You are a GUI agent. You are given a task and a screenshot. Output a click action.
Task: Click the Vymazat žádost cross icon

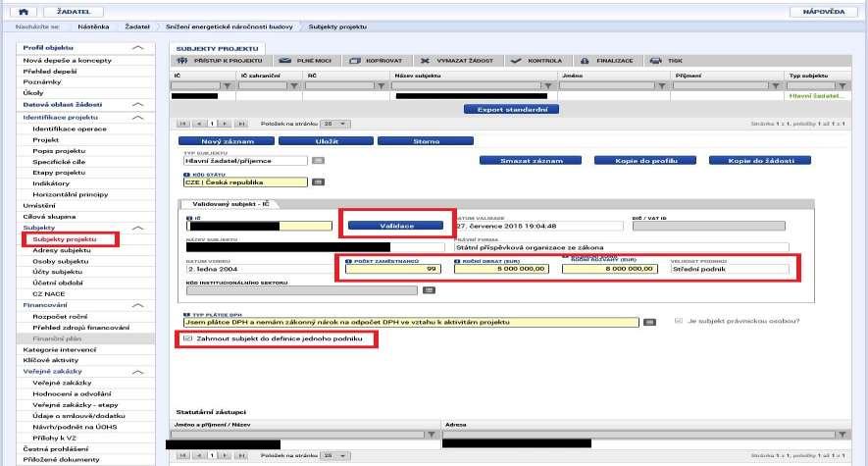pos(425,60)
